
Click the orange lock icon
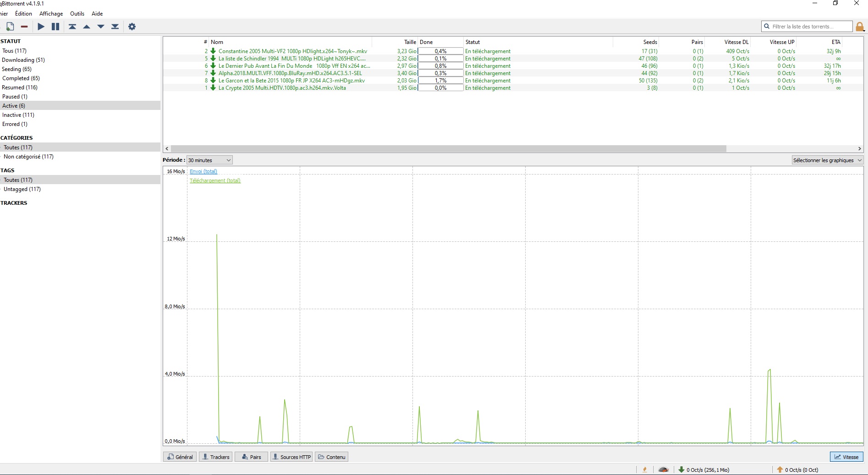(x=860, y=27)
